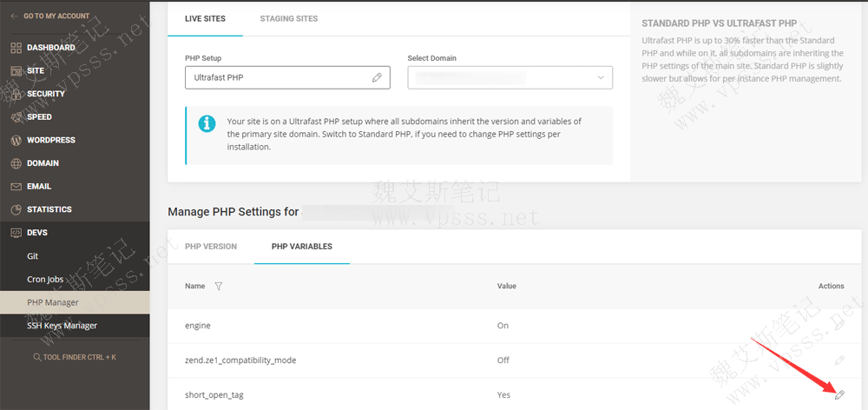Open Cron Jobs in the sidebar
The image size is (868, 410).
point(46,280)
